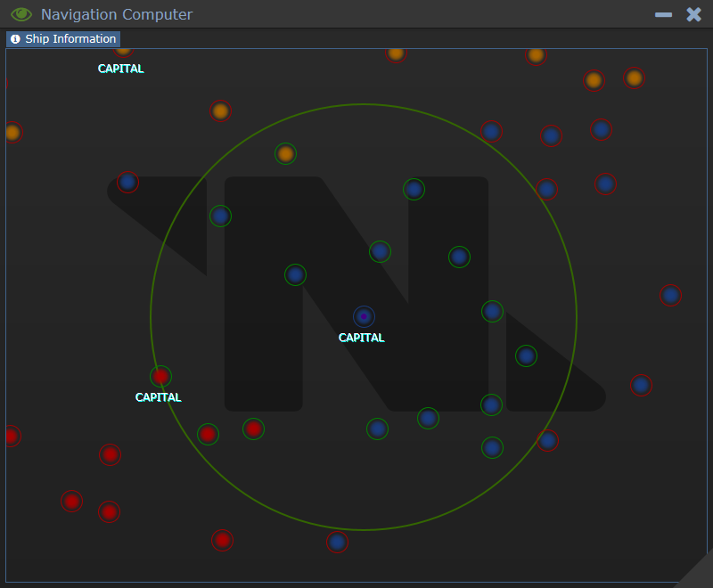This screenshot has width=713, height=588.
Task: Select the right green-ringed red system below red capital
Action: [x=254, y=429]
